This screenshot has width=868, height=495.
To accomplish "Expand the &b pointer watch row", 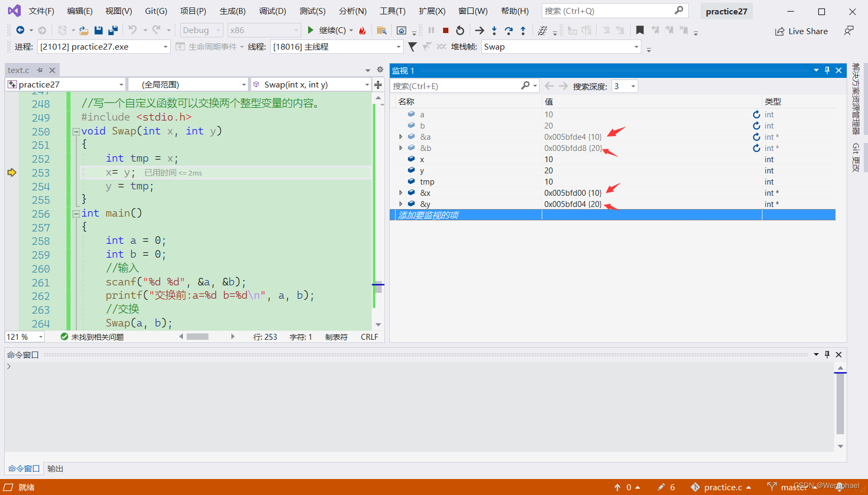I will 400,148.
